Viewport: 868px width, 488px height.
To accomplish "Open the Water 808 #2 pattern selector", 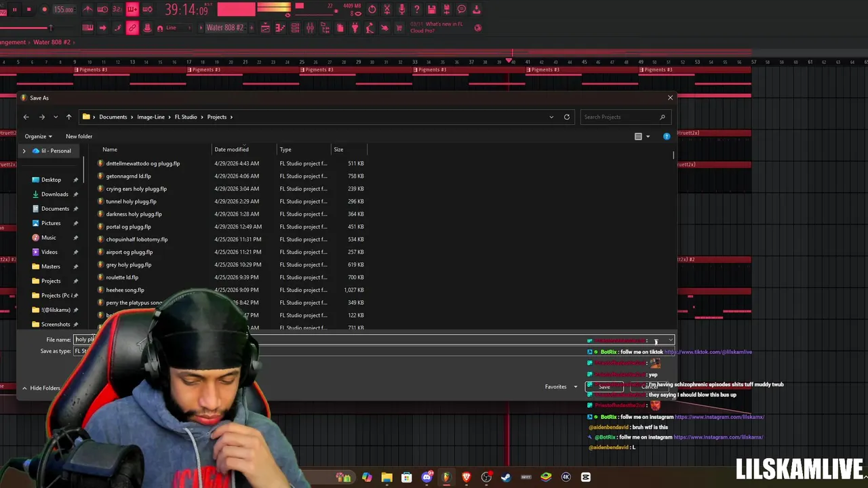I will 224,28.
